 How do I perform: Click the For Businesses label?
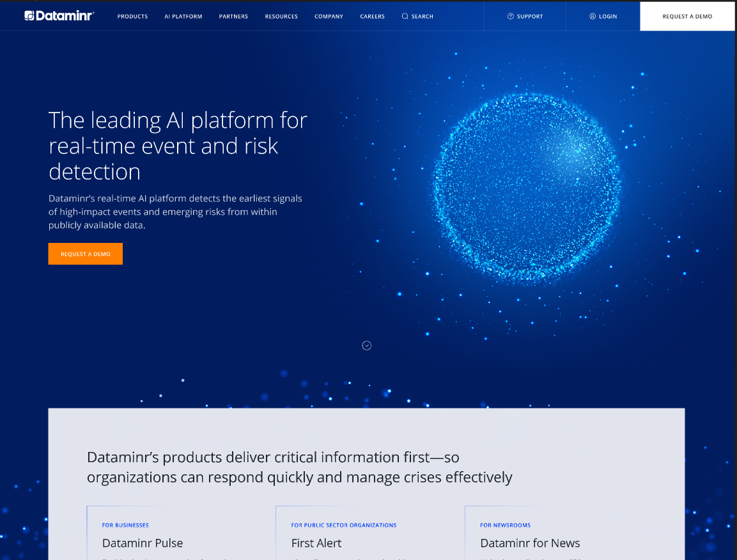(125, 525)
